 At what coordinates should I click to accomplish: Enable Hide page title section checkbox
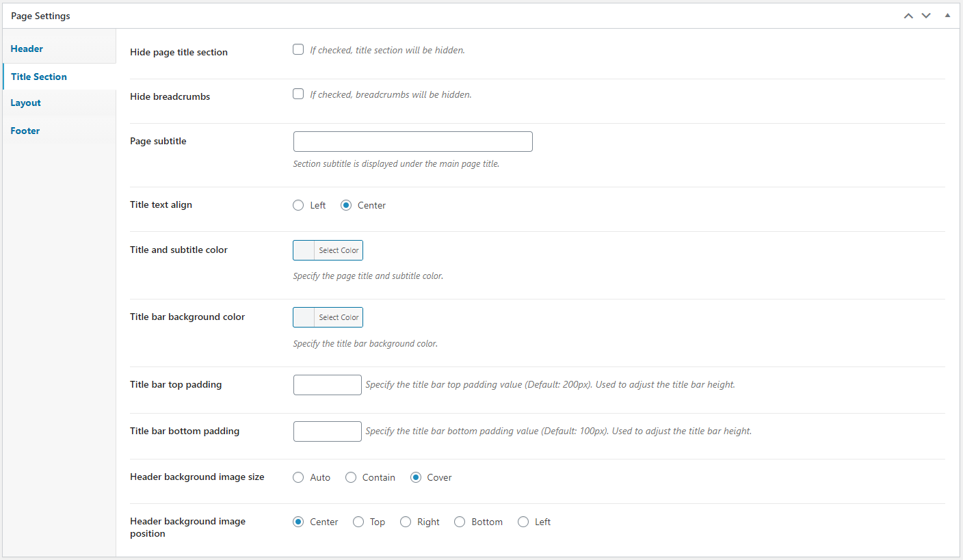(x=298, y=49)
